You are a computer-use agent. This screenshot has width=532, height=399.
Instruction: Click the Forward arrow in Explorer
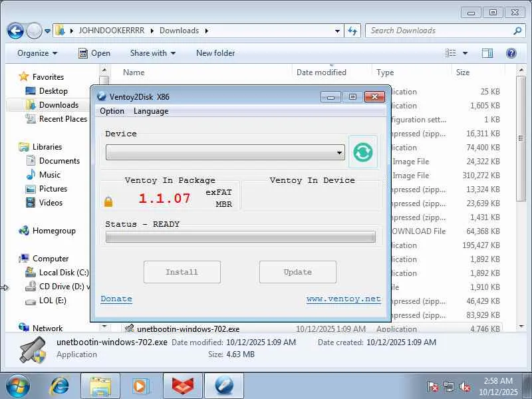click(x=34, y=31)
